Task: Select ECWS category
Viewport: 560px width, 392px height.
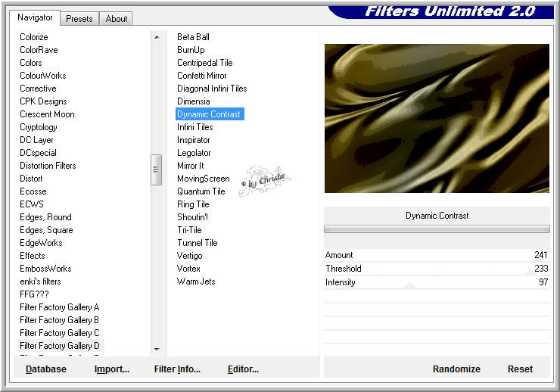Action: (32, 204)
